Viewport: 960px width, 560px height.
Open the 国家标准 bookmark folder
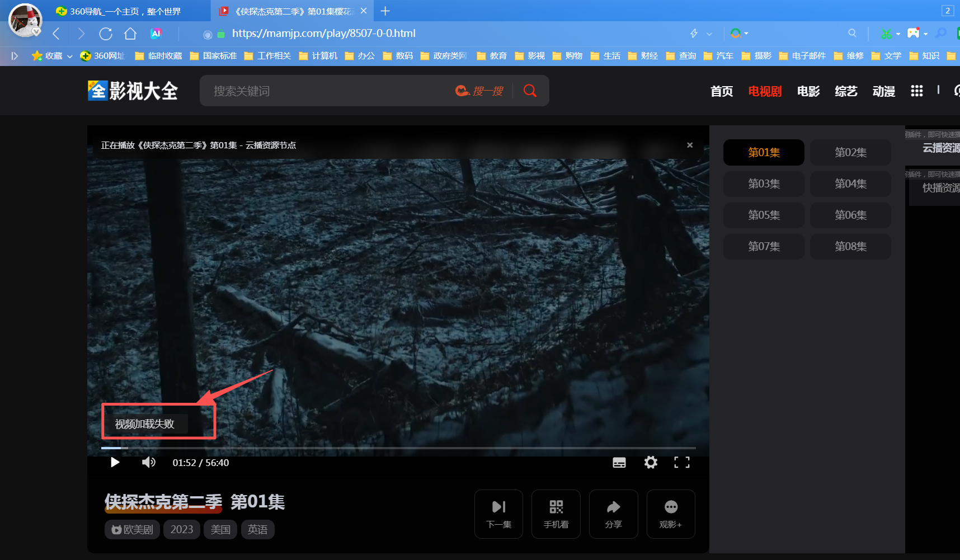[214, 56]
